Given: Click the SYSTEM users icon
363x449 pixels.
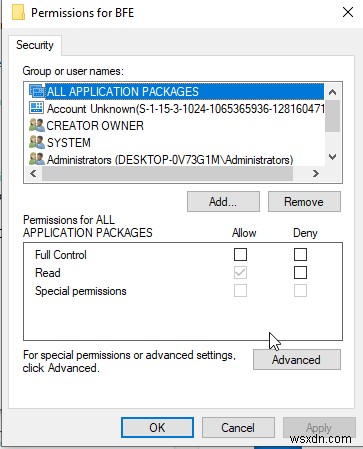Looking at the screenshot, I should point(37,142).
